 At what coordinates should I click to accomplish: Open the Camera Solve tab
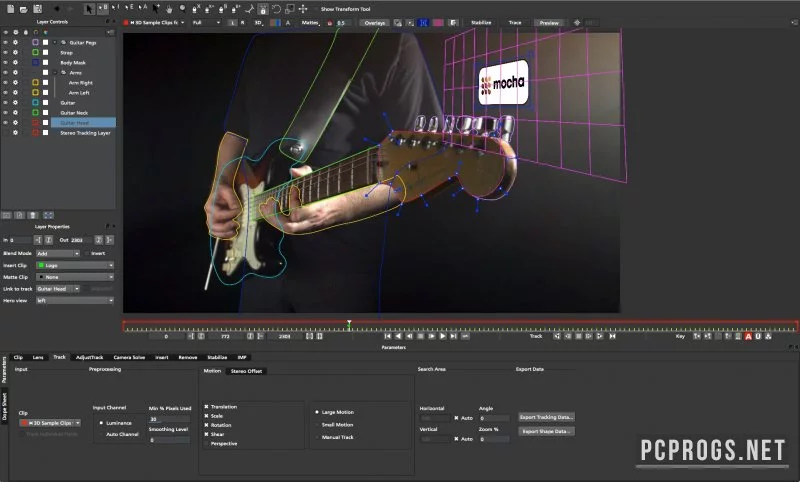coord(129,357)
